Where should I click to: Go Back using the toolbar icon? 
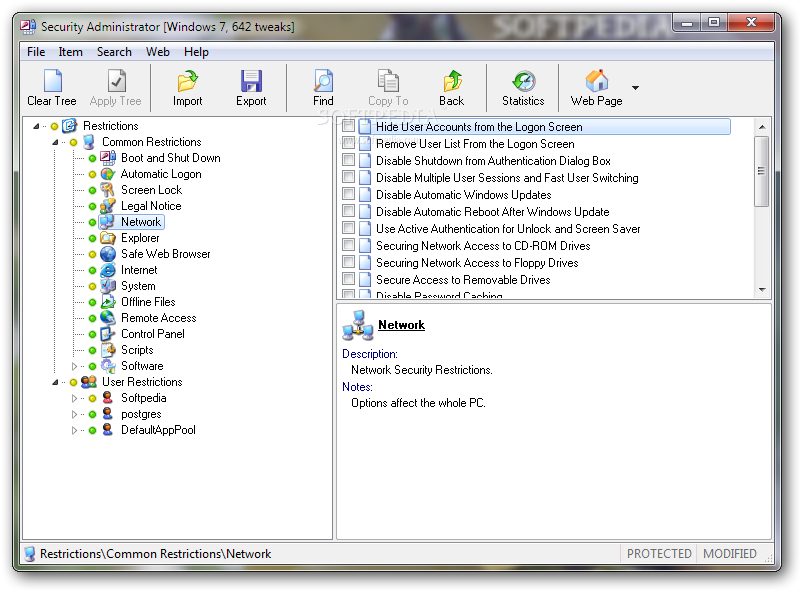[x=452, y=81]
